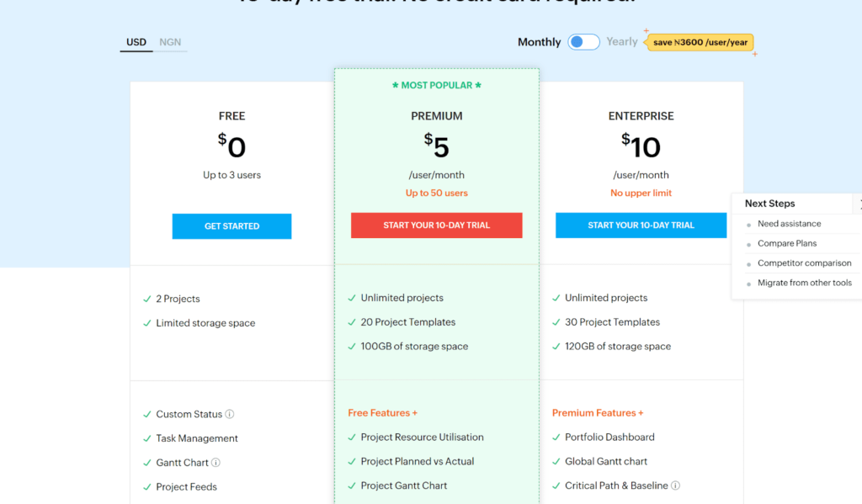Viewport: 862px width, 504px height.
Task: Open the Migrate from other tools link
Action: [x=804, y=283]
